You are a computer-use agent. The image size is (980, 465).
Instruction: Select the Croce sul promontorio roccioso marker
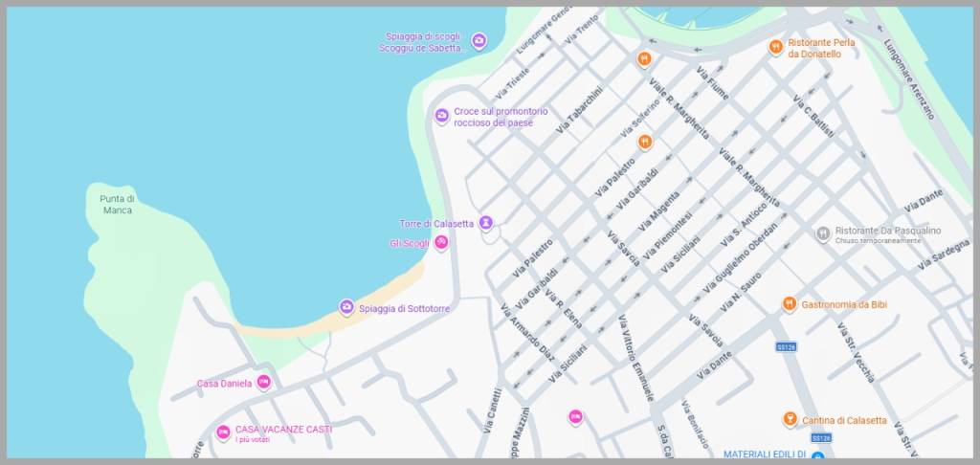click(442, 116)
